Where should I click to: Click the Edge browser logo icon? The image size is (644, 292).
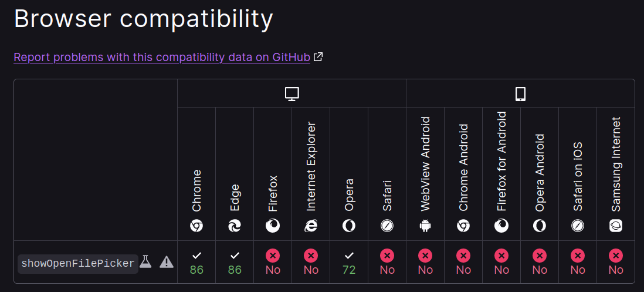click(x=235, y=226)
